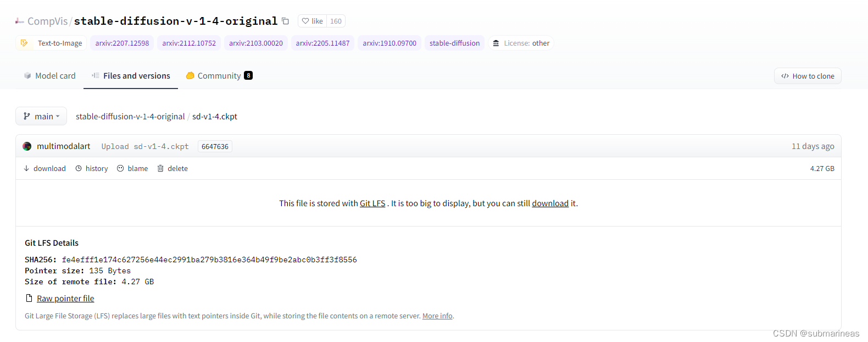Click the stable-diffusion-v-1-4-original repo title
The height and width of the screenshot is (342, 868).
176,21
